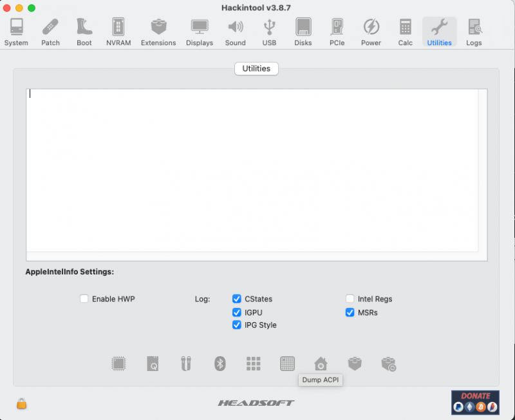Click inside the output text area

252,170
